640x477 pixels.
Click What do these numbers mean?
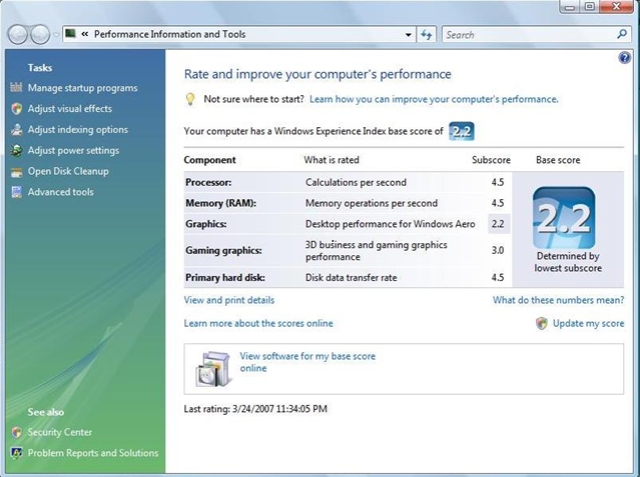[x=558, y=300]
